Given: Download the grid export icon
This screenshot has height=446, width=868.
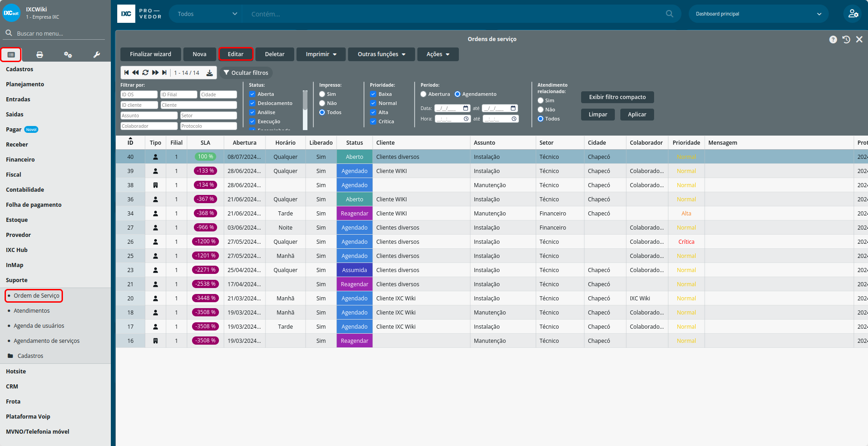Looking at the screenshot, I should click(209, 73).
